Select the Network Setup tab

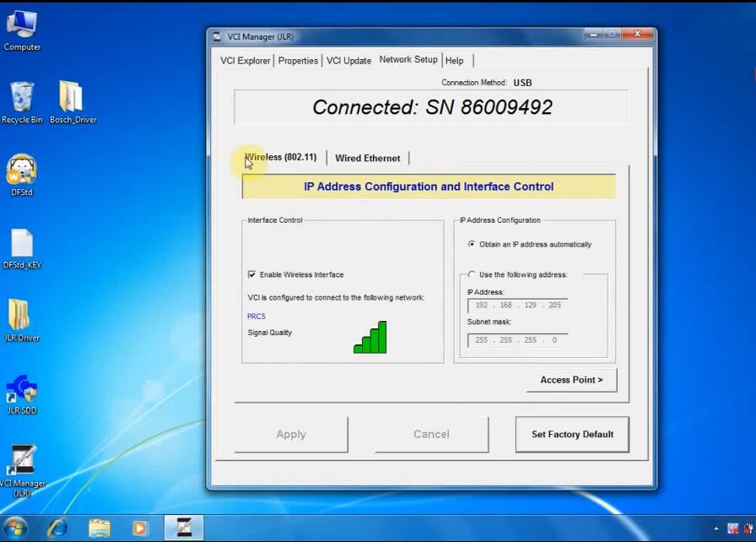(408, 59)
